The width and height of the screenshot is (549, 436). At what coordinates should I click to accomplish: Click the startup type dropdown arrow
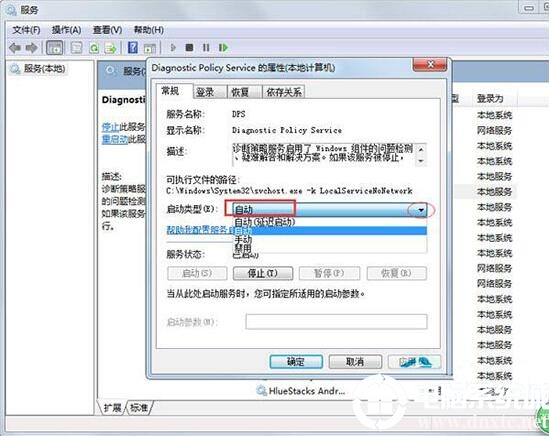[421, 210]
